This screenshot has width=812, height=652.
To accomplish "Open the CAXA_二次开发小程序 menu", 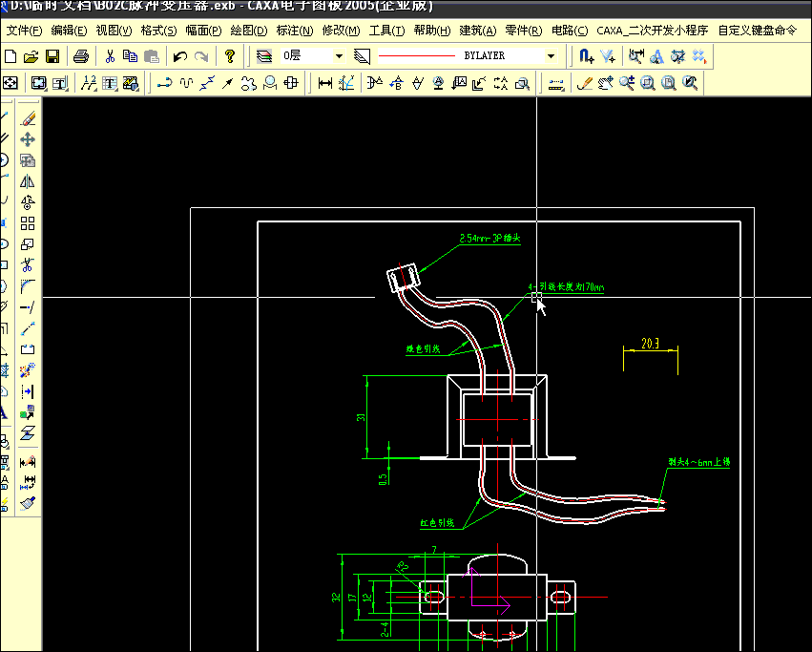I will point(653,32).
